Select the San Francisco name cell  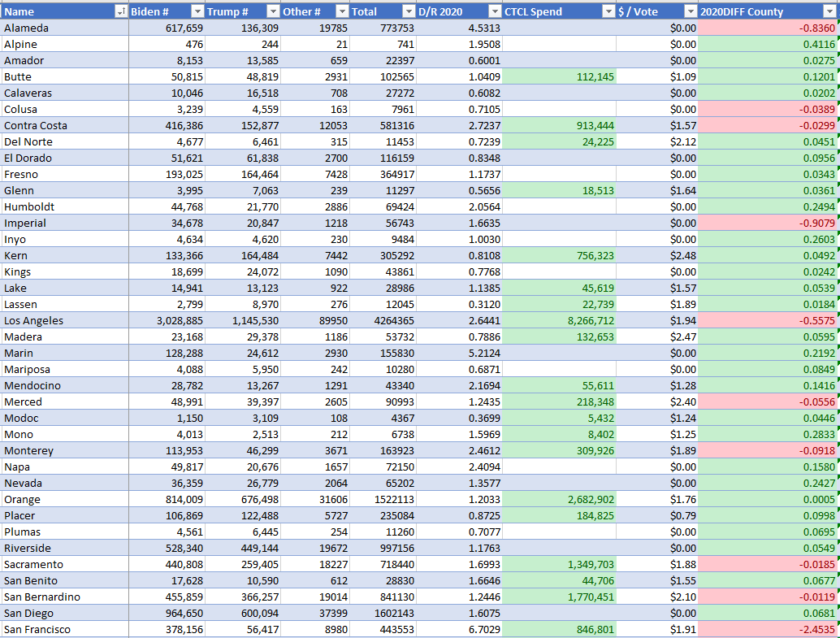pyautogui.click(x=65, y=629)
